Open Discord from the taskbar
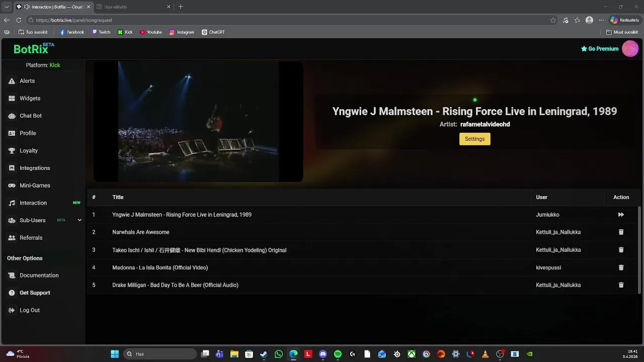This screenshot has height=362, width=644. pos(323,354)
